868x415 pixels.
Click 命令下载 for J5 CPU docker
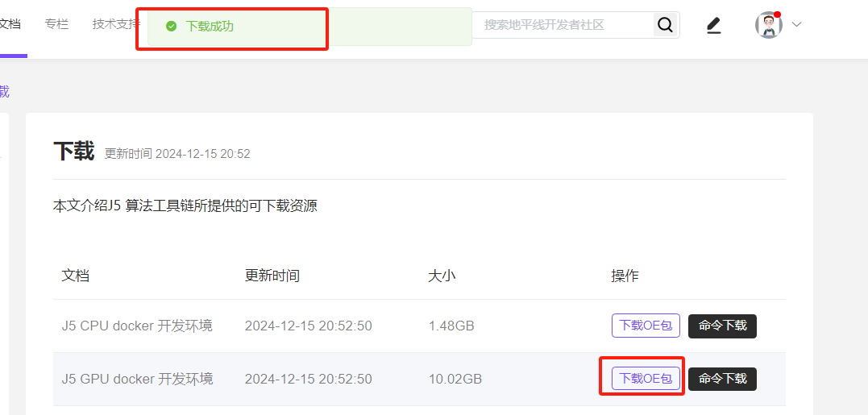click(722, 326)
